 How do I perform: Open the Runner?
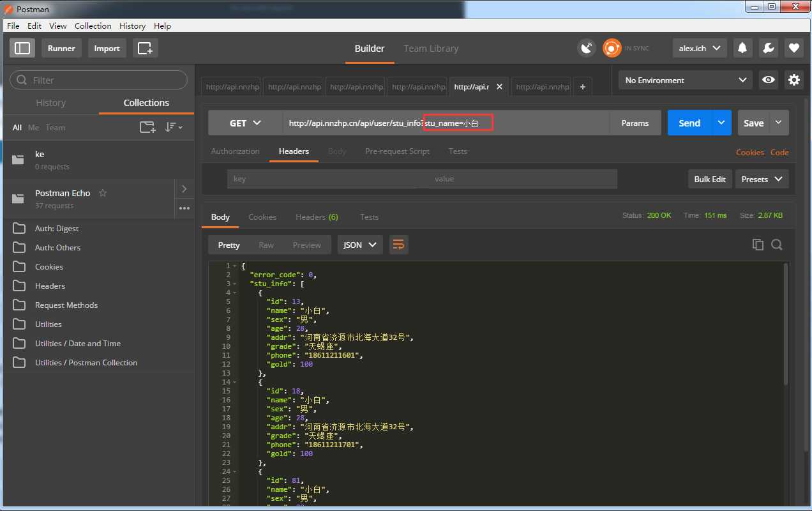61,48
